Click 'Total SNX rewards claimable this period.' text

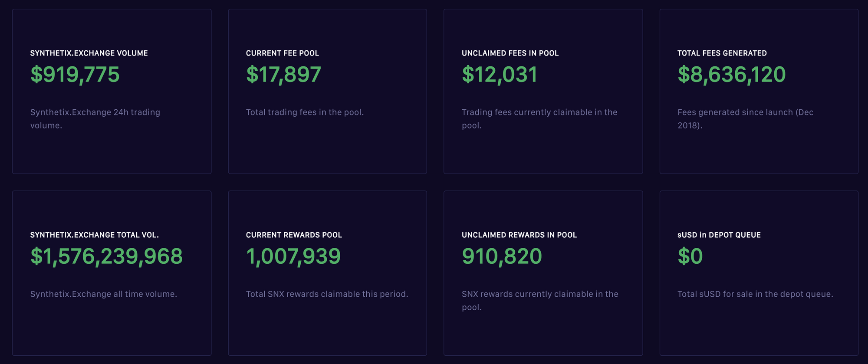tap(327, 294)
